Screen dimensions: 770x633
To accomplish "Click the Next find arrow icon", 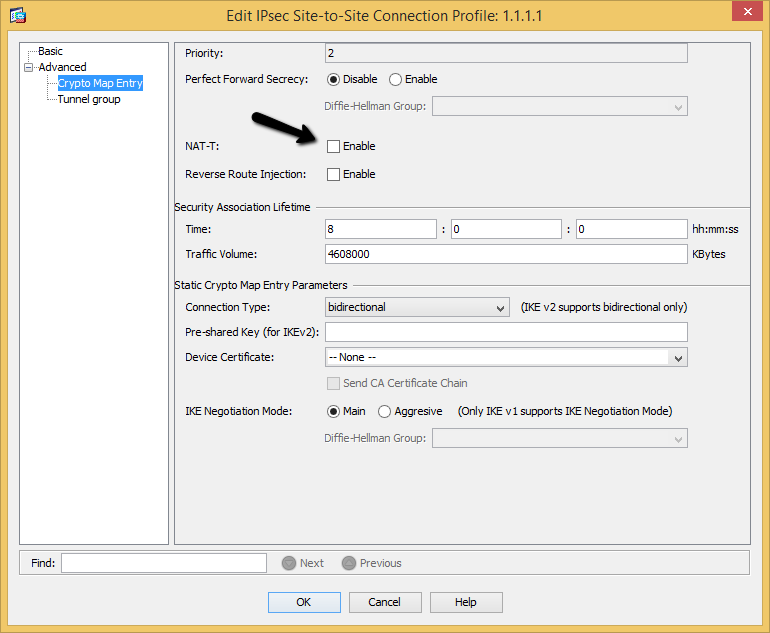I will click(289, 563).
